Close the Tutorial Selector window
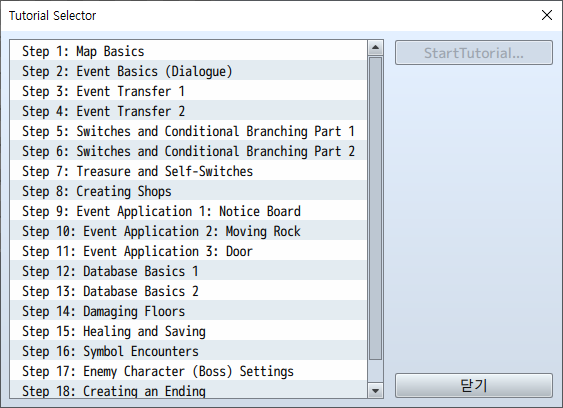Screen dimensions: 563x408 click(547, 15)
